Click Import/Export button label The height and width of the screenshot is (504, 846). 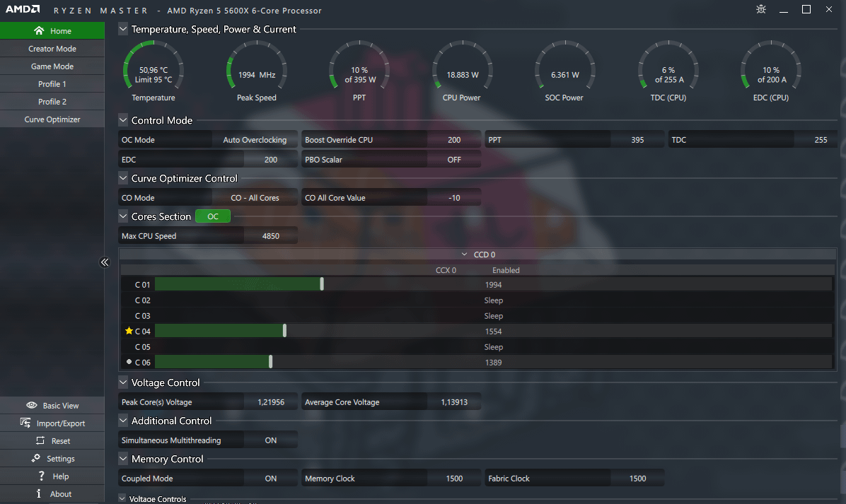click(x=60, y=423)
